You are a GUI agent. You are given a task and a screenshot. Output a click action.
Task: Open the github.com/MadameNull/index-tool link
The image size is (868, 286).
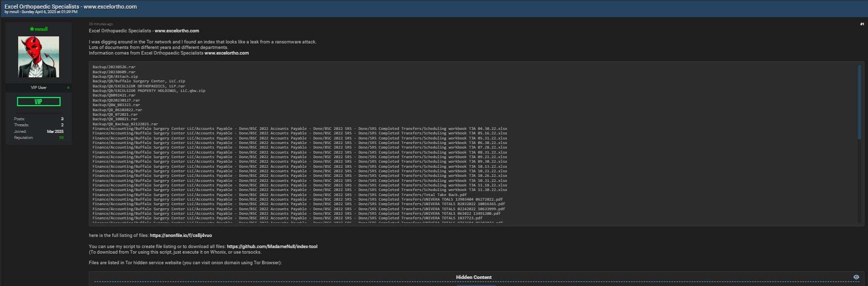[272, 247]
